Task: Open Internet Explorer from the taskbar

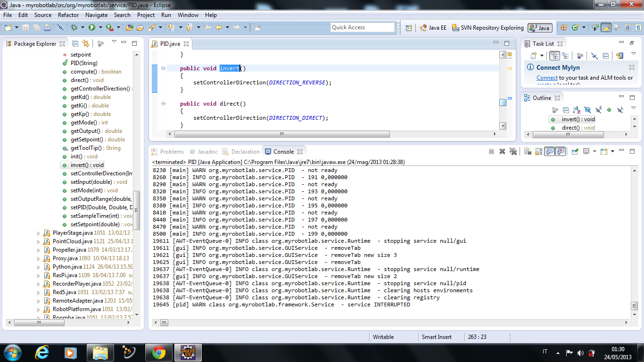Action: click(x=42, y=352)
